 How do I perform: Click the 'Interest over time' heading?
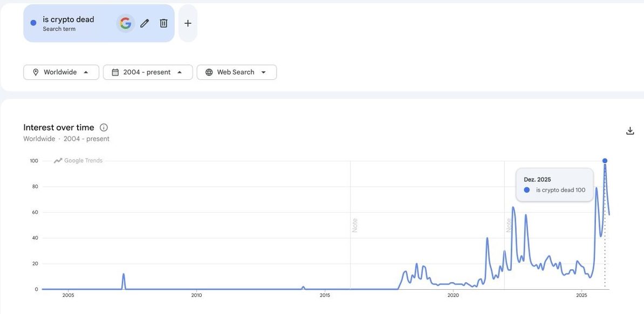(59, 127)
